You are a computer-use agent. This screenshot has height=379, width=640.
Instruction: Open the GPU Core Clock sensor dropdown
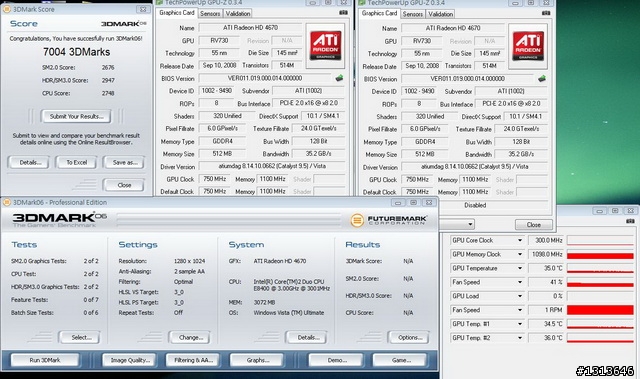point(520,240)
